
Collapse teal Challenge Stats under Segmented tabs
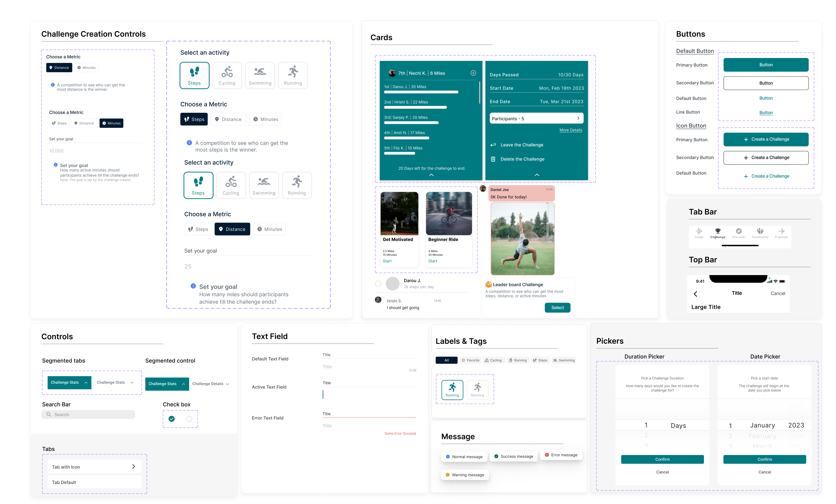pyautogui.click(x=69, y=382)
